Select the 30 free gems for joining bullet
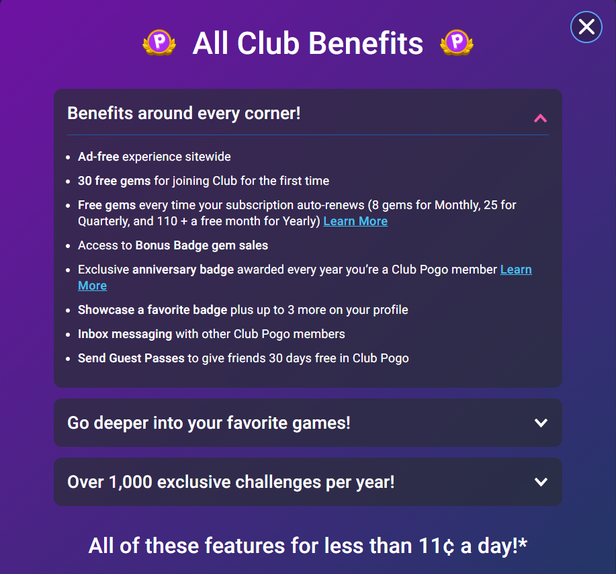Viewport: 616px width, 574px height. coord(204,181)
